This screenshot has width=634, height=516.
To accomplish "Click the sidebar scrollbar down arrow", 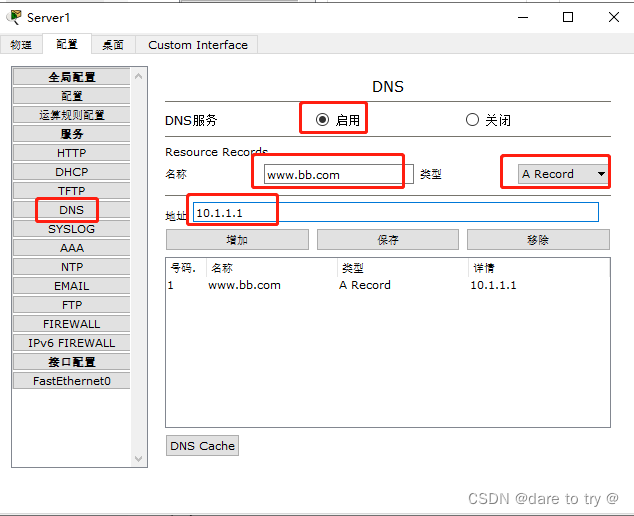I will click(x=139, y=459).
